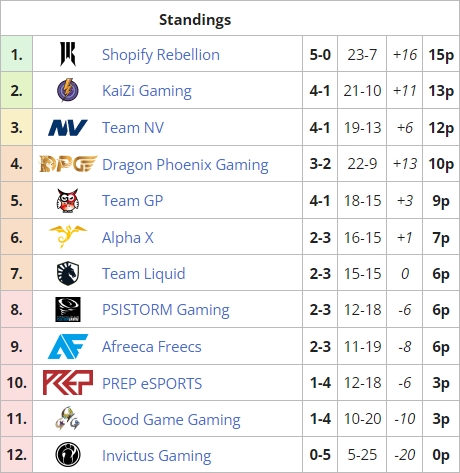The image size is (460, 473).
Task: Click the Alpha X golden dragon logo
Action: point(68,237)
